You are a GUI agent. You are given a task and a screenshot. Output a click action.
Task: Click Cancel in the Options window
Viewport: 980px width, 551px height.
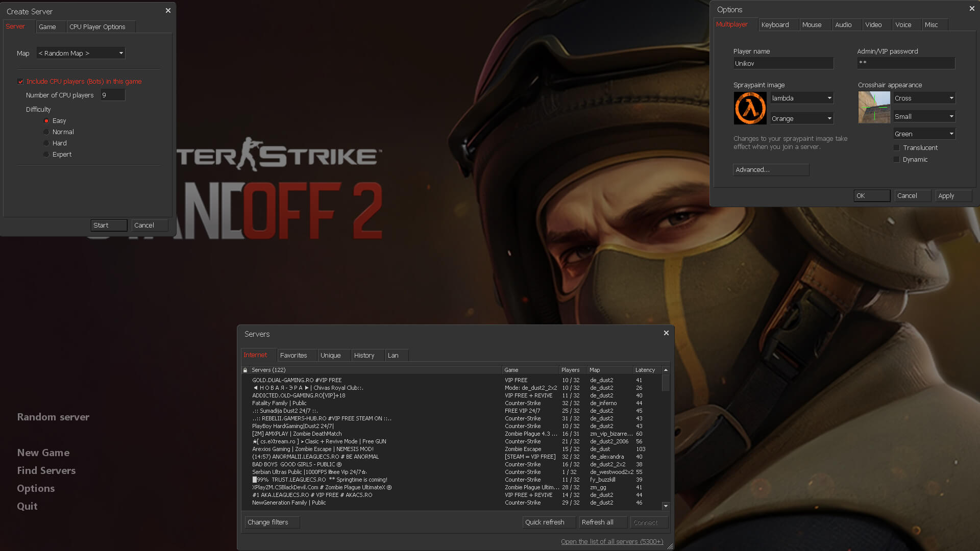point(913,196)
